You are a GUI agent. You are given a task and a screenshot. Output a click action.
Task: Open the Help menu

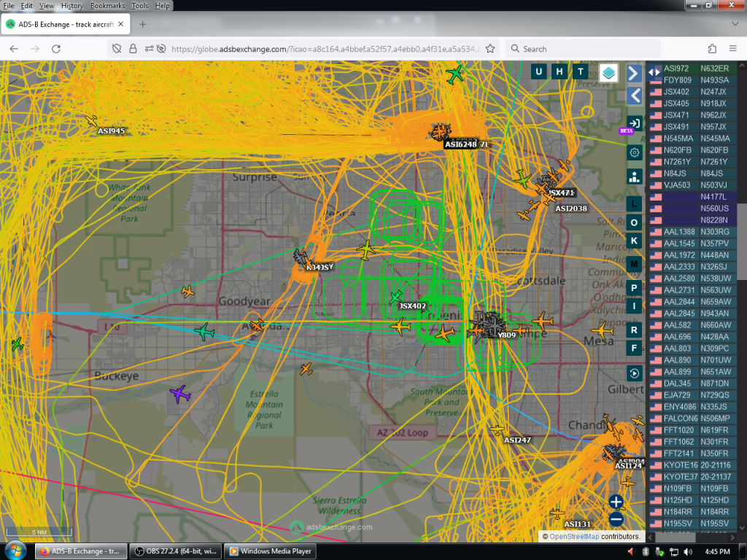click(162, 6)
